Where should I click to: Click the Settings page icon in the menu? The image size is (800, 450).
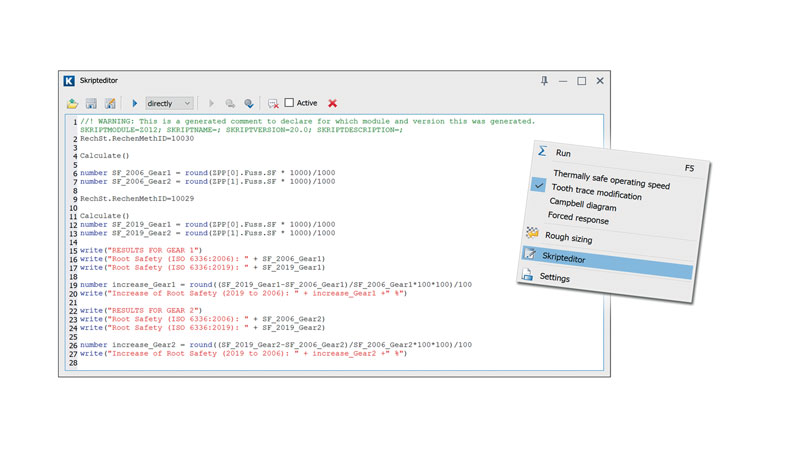click(x=527, y=274)
